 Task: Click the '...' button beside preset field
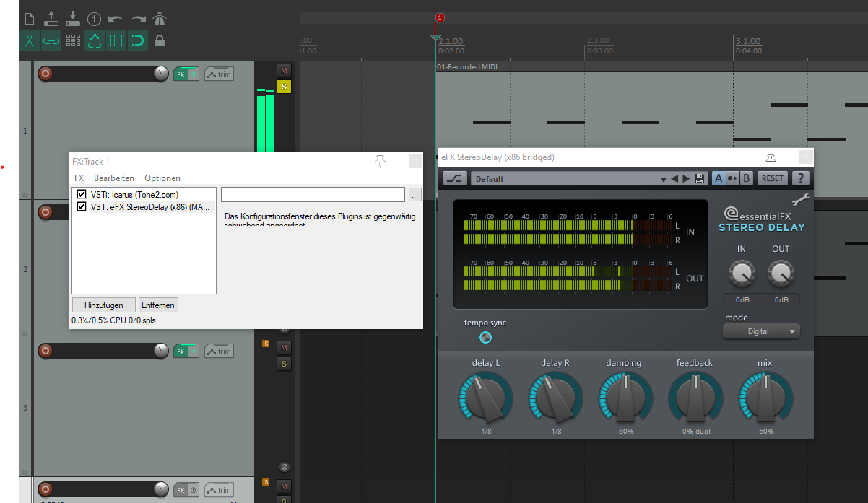tap(415, 195)
